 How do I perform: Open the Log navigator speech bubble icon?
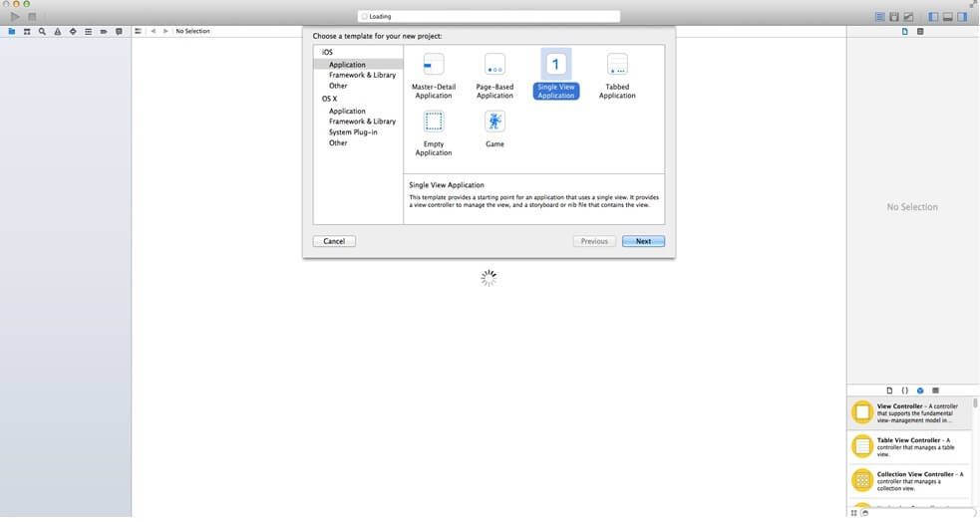coord(119,31)
